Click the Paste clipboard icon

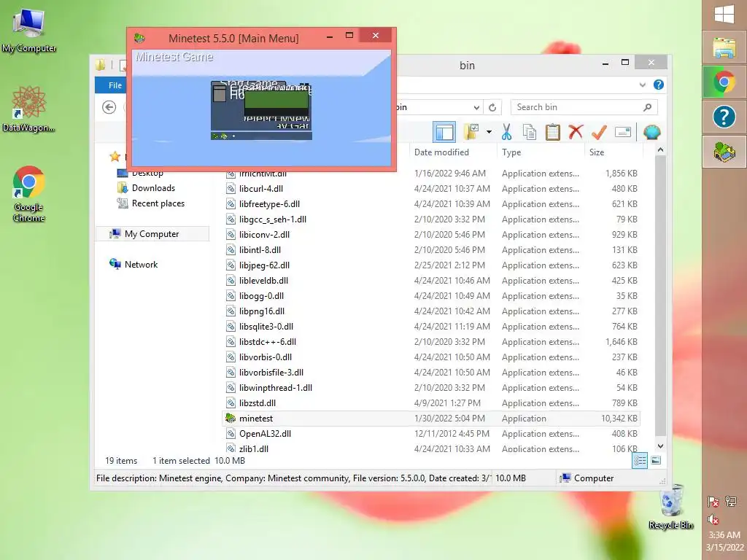point(553,132)
